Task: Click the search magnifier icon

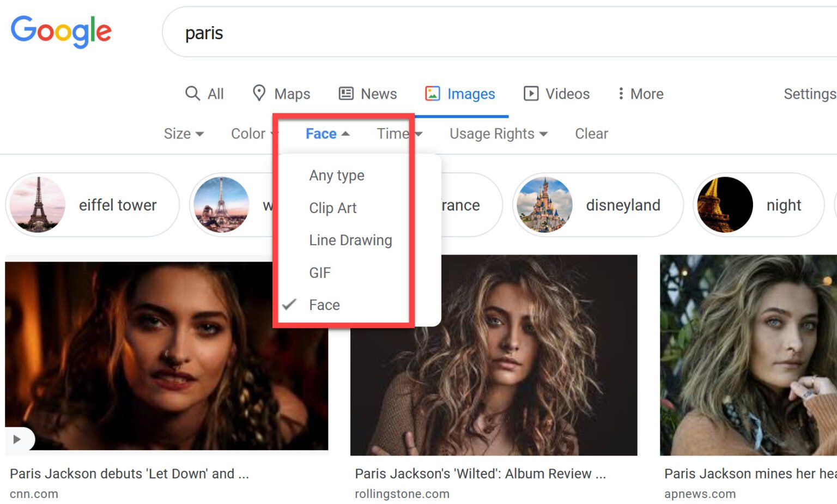Action: pos(193,93)
